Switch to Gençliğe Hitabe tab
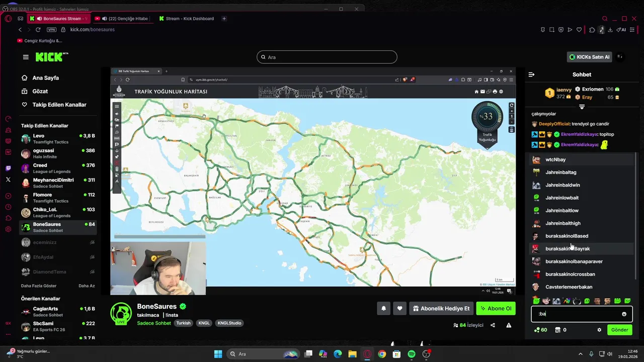644x362 pixels. pyautogui.click(x=123, y=19)
